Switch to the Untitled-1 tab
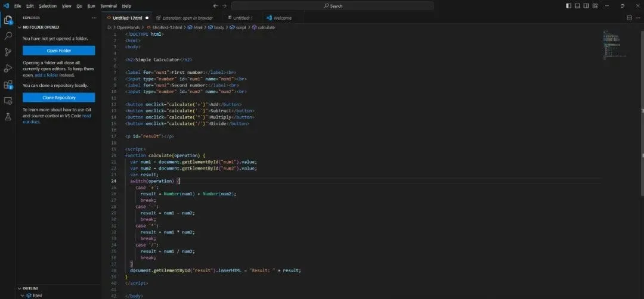Screen dimensions: 644x299 coord(243,18)
